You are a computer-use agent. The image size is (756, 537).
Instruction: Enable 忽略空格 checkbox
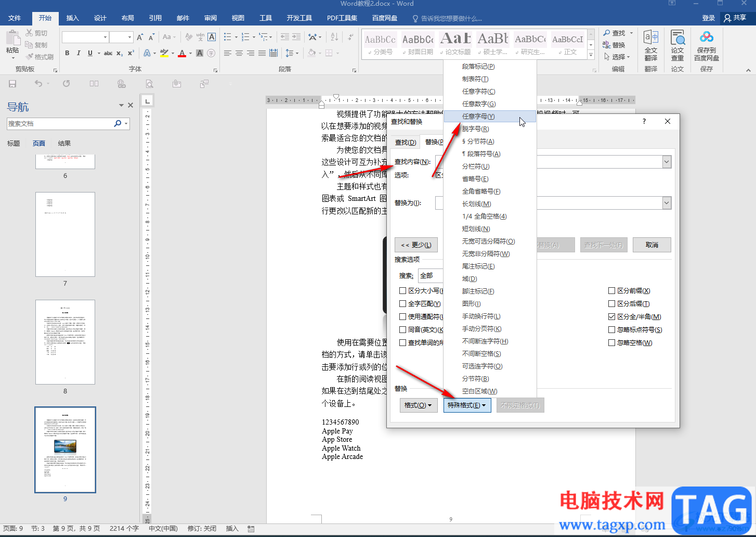pos(612,343)
